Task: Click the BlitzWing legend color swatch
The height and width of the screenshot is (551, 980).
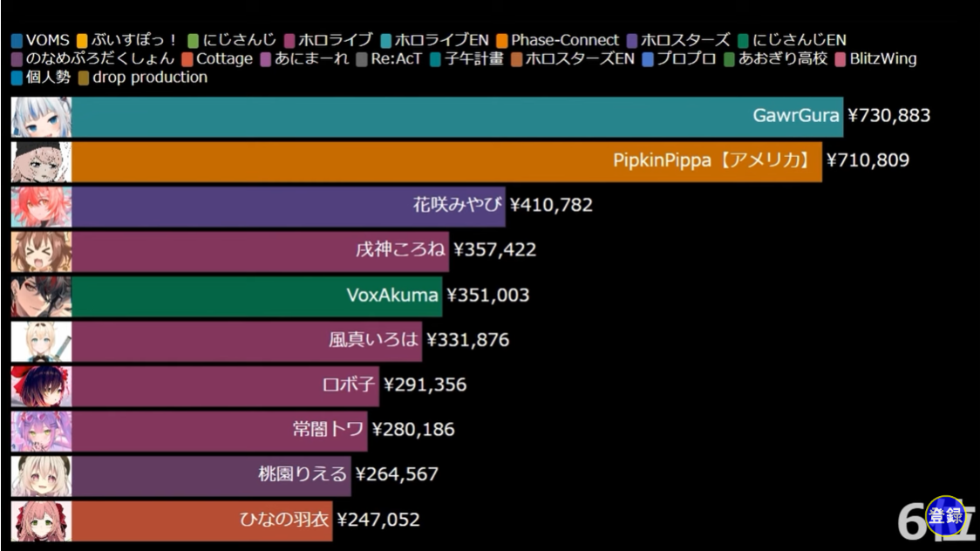Action: tap(840, 59)
